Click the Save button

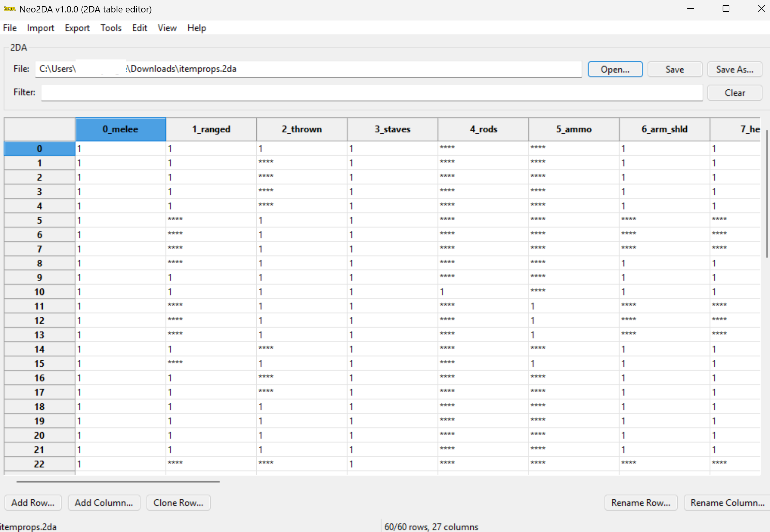675,69
